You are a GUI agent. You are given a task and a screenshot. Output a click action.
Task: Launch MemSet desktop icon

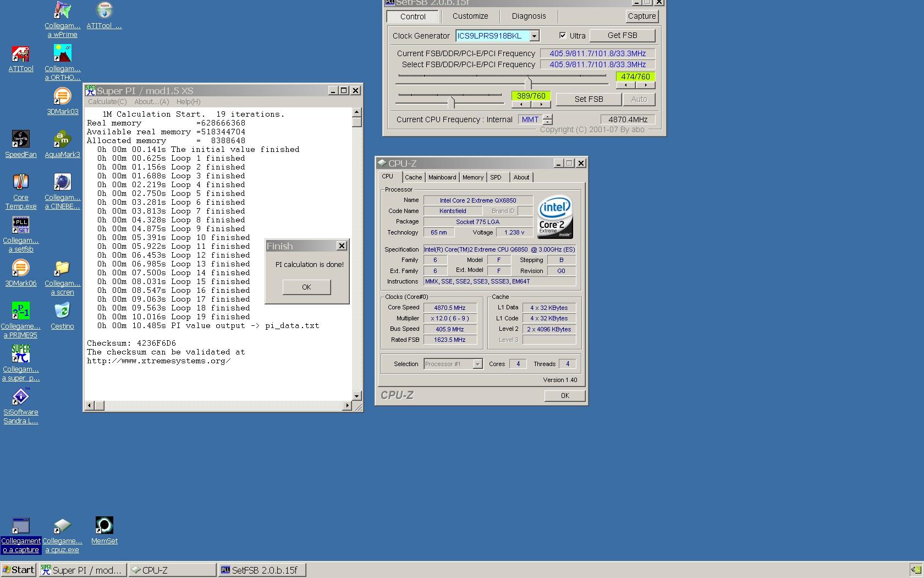click(x=104, y=526)
